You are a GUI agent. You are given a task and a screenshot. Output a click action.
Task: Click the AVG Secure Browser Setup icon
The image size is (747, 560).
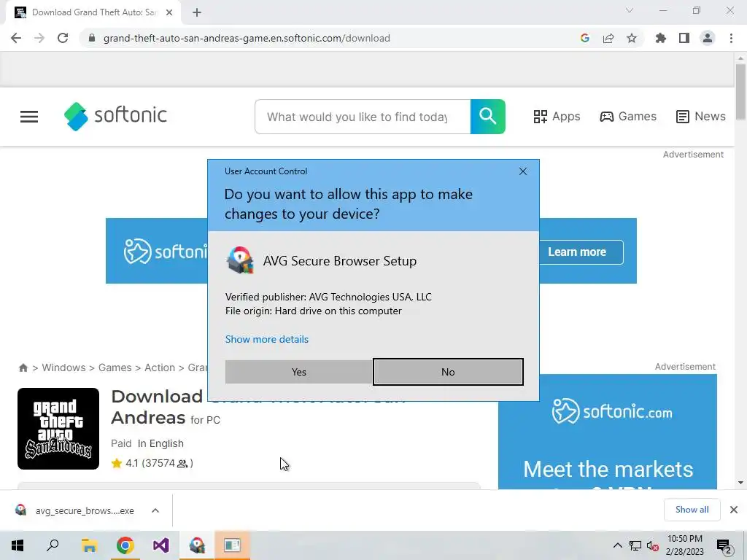coord(239,260)
